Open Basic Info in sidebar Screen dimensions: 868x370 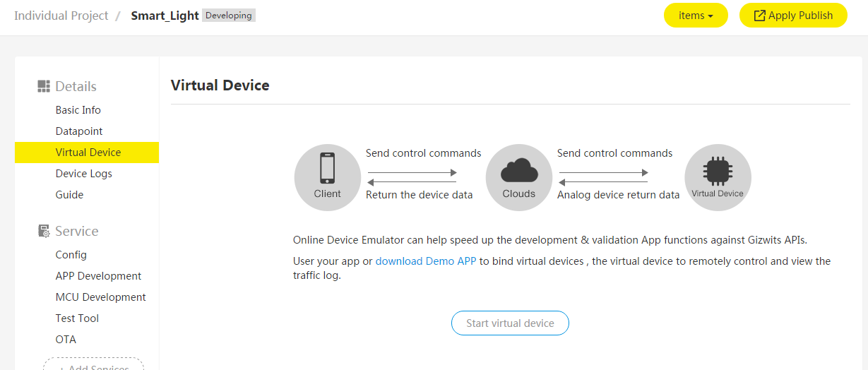[78, 110]
